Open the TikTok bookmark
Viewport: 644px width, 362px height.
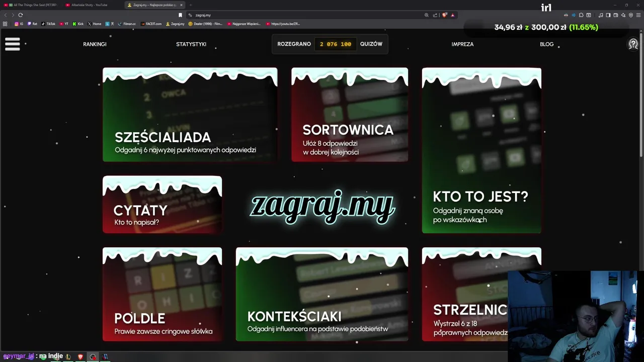[x=48, y=24]
